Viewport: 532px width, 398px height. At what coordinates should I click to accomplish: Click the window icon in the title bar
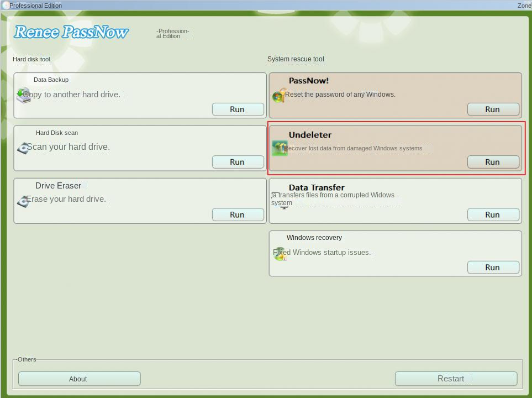click(x=5, y=6)
